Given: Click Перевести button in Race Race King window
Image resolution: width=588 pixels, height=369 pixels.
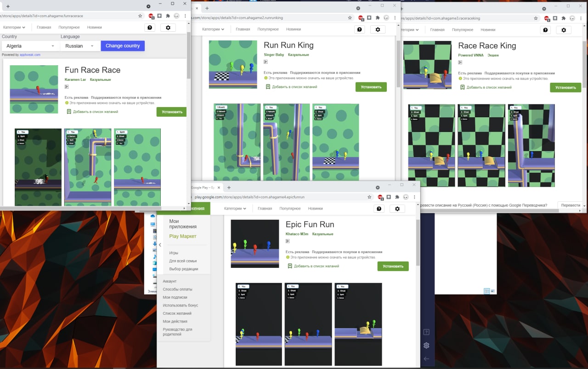Looking at the screenshot, I should (571, 205).
